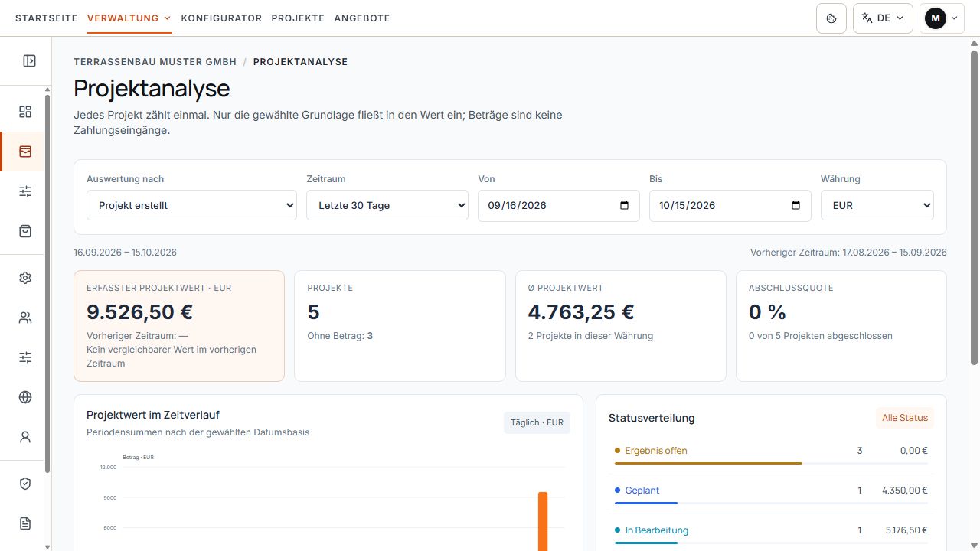Click the Terrassenbau Muster GmbH breadcrumb link
980x551 pixels.
[x=155, y=62]
